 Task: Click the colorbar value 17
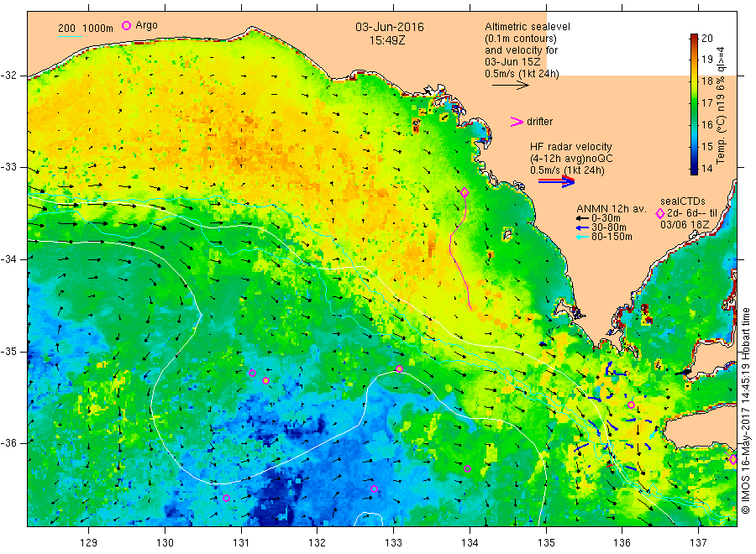click(x=706, y=103)
